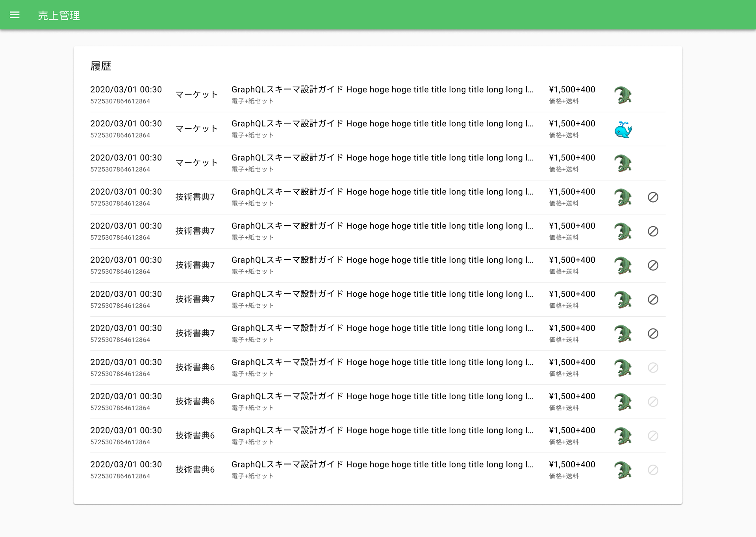Click greyed cancel icon on first 技術書典6 row
Screen dimensions: 756x537
pos(653,367)
